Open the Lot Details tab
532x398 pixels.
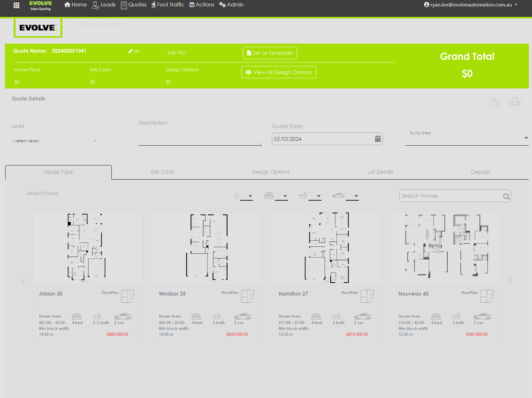tap(380, 172)
